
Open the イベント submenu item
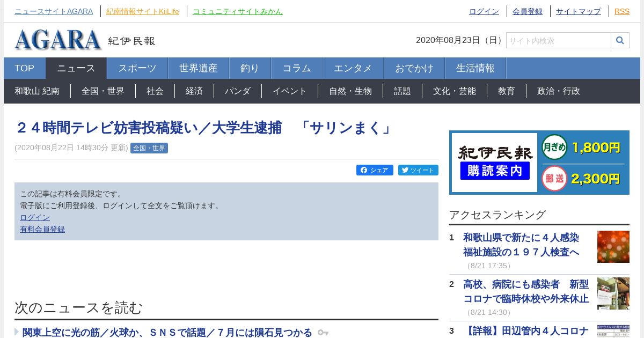(x=290, y=91)
